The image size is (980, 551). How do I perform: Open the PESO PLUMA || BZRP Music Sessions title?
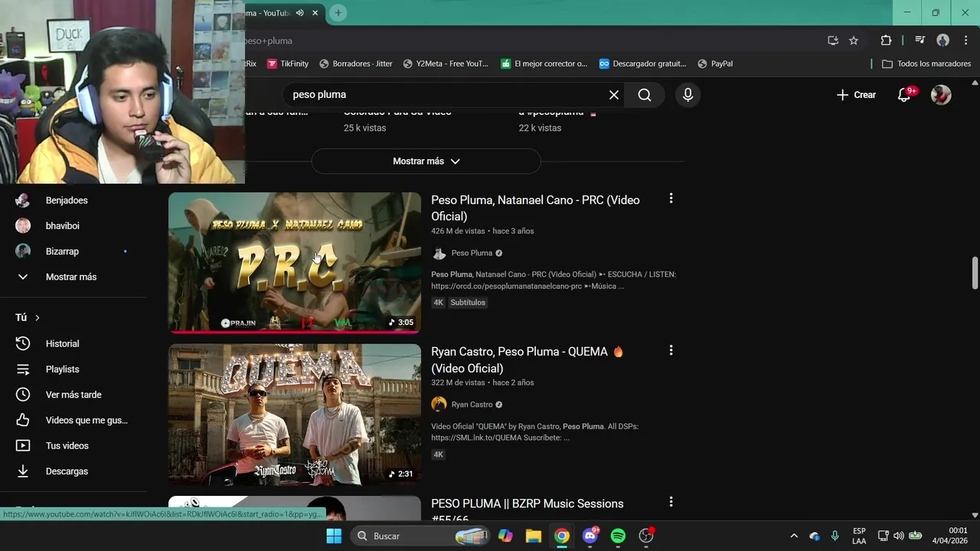[528, 510]
